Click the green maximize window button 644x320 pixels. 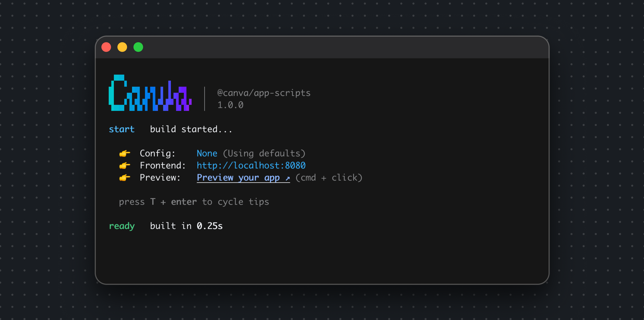138,47
